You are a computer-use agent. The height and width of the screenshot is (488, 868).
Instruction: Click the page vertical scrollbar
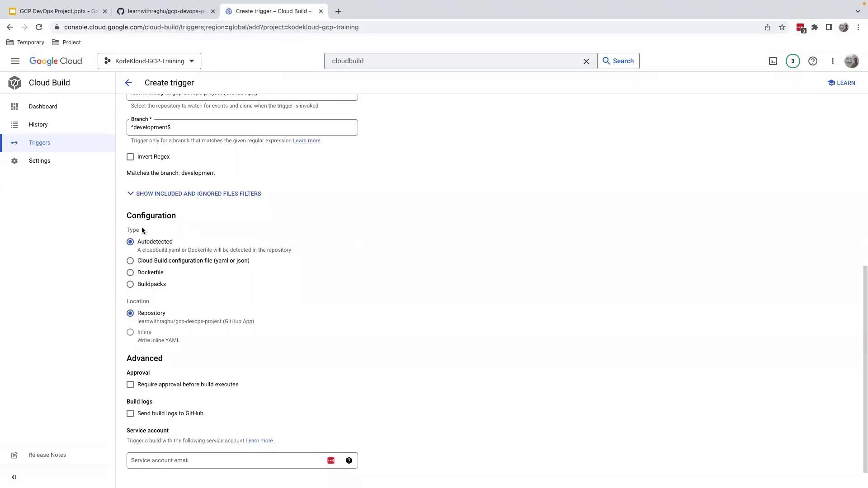click(865, 368)
